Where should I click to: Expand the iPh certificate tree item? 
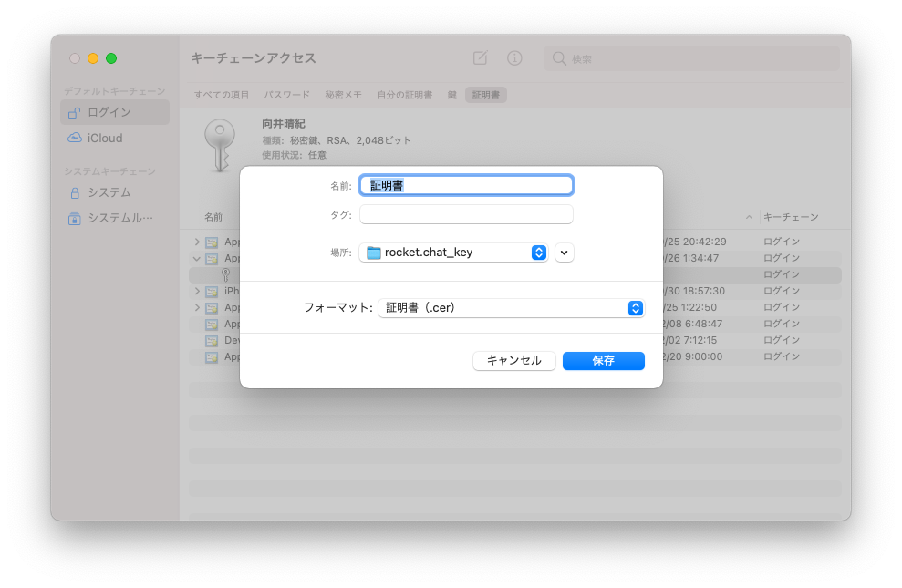197,291
